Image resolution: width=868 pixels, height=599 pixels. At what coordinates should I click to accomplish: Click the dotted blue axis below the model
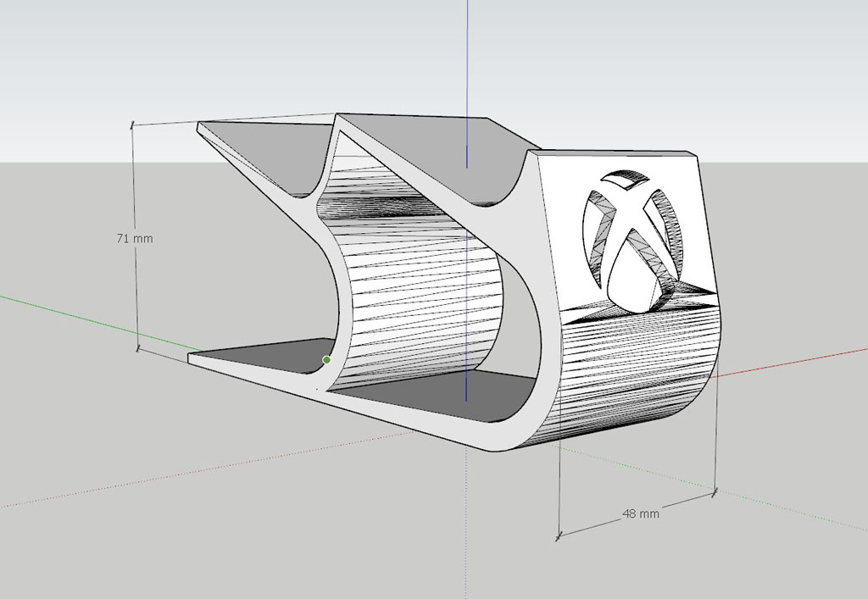[466, 525]
